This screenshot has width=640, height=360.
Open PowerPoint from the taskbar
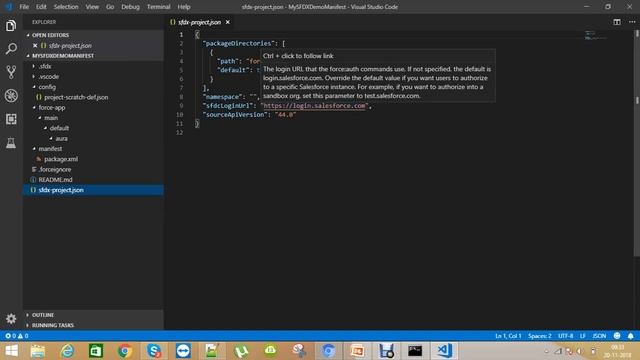[x=357, y=351]
